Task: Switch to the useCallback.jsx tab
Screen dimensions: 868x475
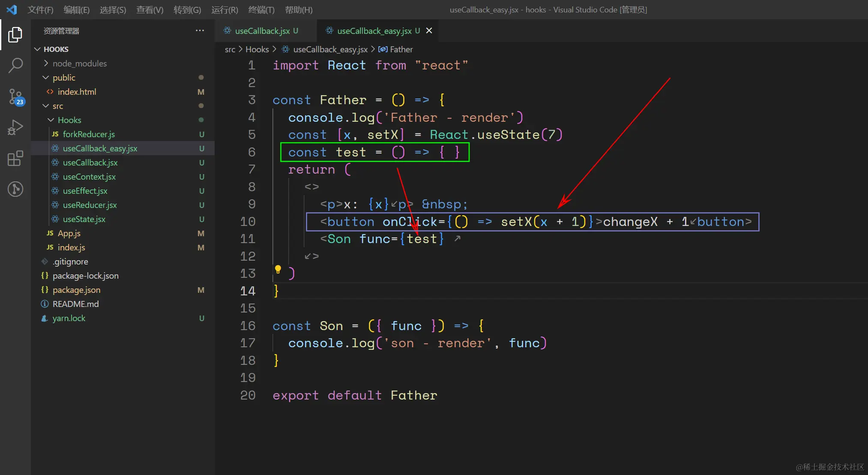Action: [262, 31]
